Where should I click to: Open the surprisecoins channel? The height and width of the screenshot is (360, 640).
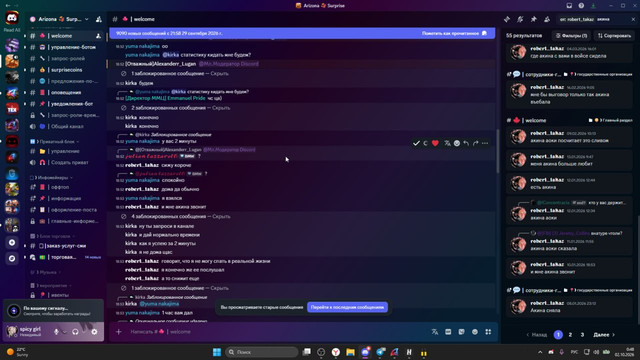65,70
